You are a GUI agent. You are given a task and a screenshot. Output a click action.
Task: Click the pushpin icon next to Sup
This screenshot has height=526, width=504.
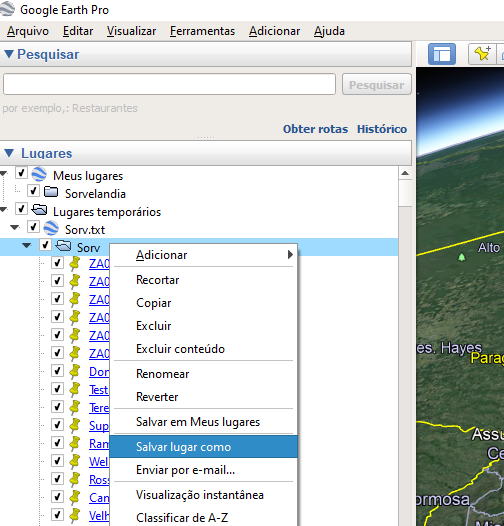point(75,425)
